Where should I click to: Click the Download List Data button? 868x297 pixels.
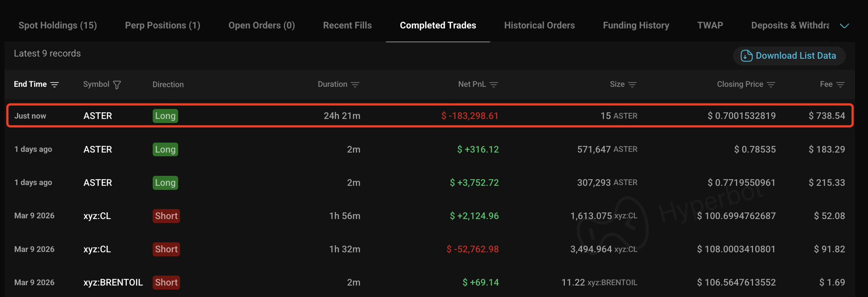pos(789,56)
